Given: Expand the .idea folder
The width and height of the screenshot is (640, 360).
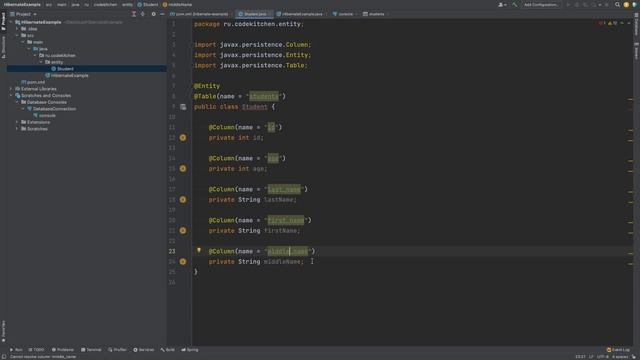Looking at the screenshot, I should [x=17, y=29].
